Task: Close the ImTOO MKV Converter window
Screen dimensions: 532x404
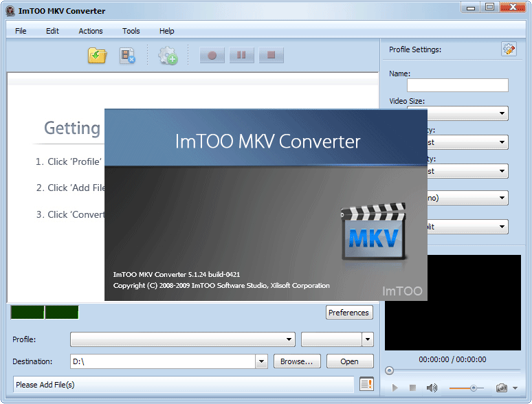Action: tap(513, 8)
